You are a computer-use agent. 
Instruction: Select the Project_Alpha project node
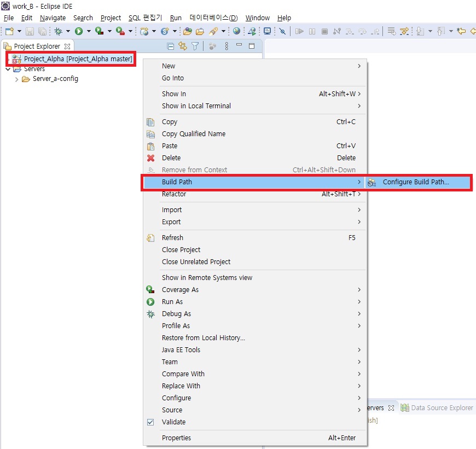78,59
